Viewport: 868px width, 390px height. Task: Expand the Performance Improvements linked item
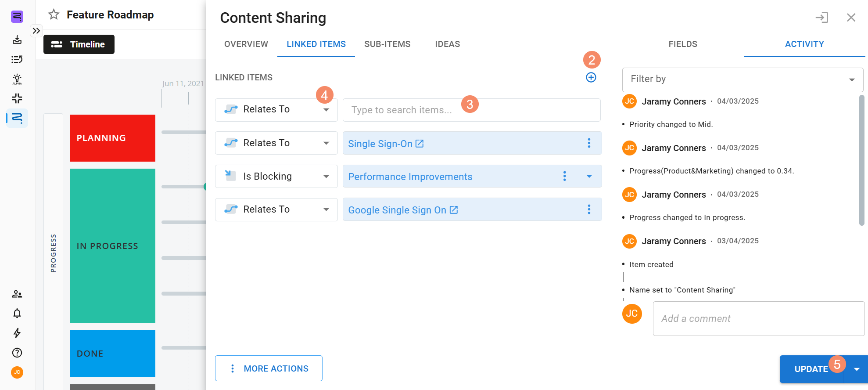[589, 177]
